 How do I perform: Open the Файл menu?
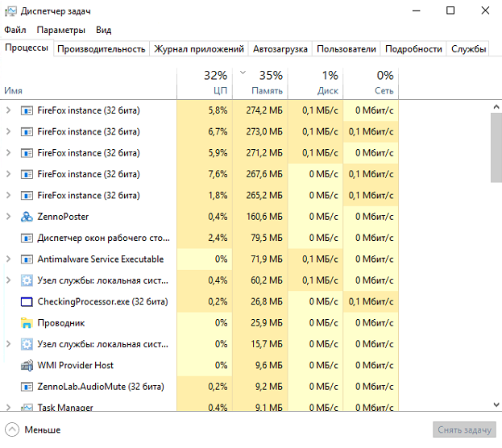pos(15,30)
